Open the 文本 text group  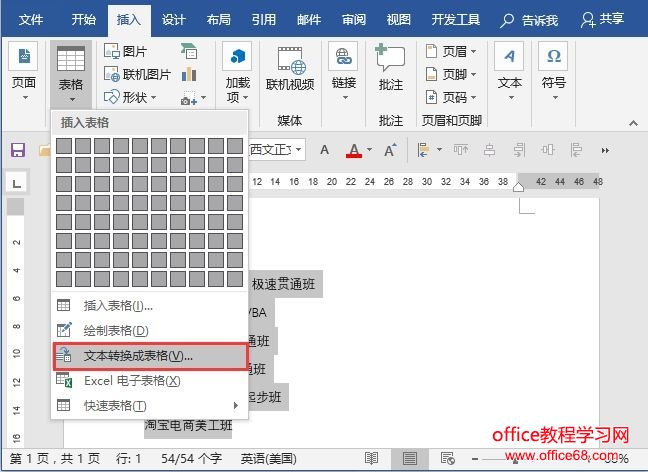tap(510, 72)
